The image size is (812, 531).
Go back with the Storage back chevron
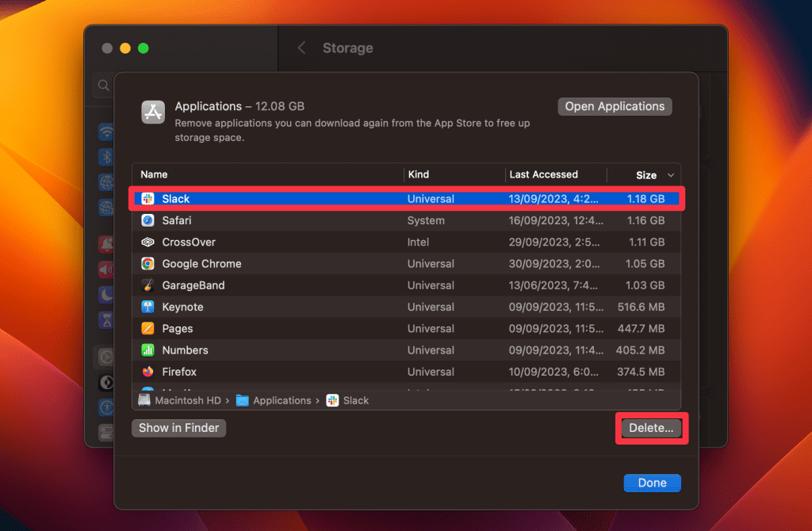coord(302,48)
